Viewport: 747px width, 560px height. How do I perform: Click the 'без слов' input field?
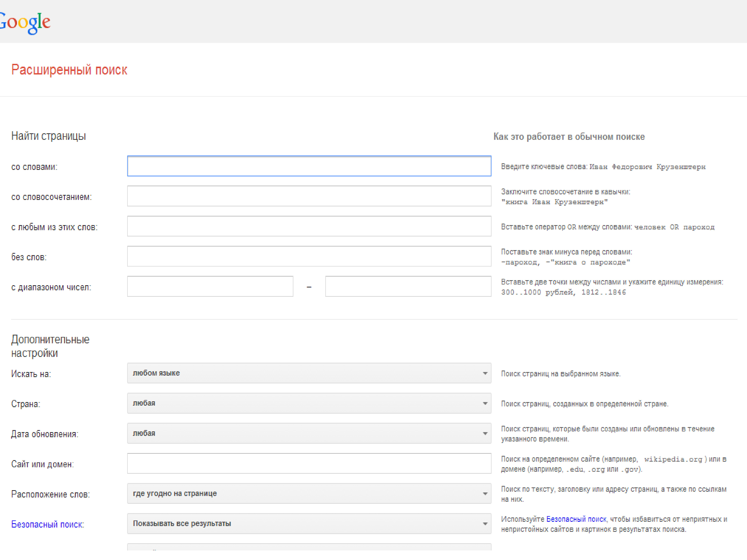coord(309,256)
